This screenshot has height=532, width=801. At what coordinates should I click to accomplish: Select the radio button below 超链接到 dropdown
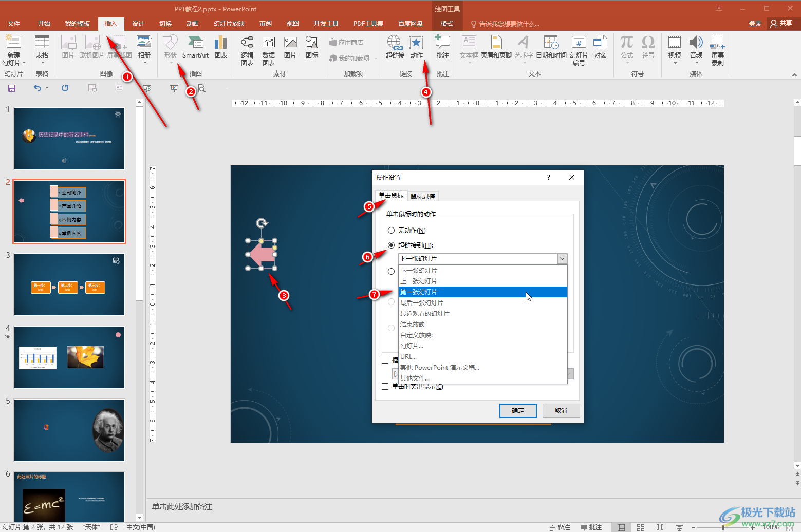tap(392, 271)
